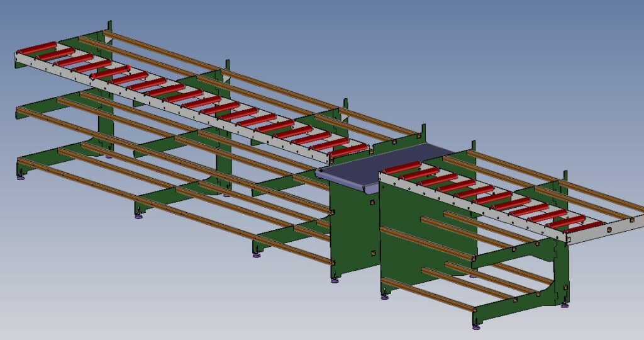Click the lowest purple leveling foot at bottom right
The width and height of the screenshot is (644, 340).
[x=476, y=326]
